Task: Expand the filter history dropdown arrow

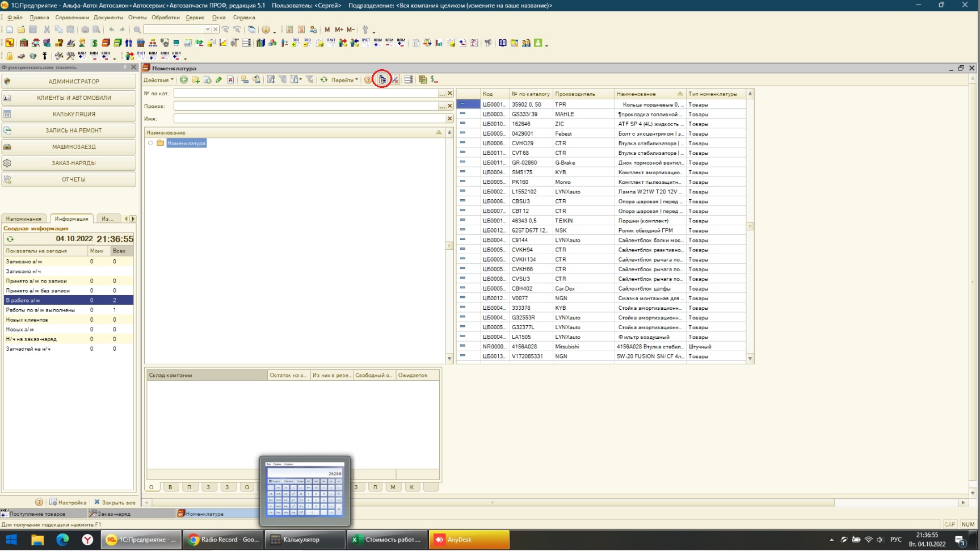Action: pos(301,80)
